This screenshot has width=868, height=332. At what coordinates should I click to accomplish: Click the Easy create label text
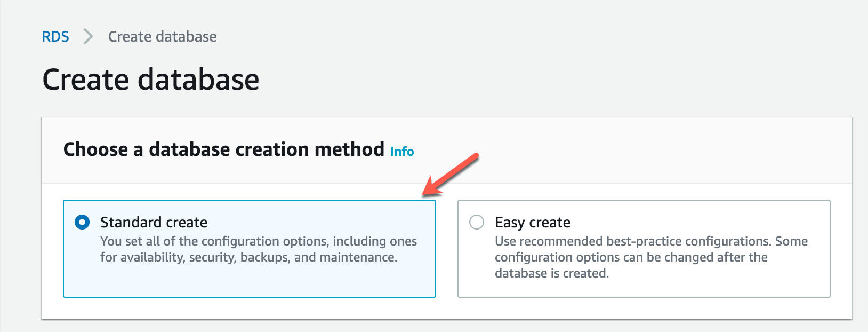tap(532, 222)
